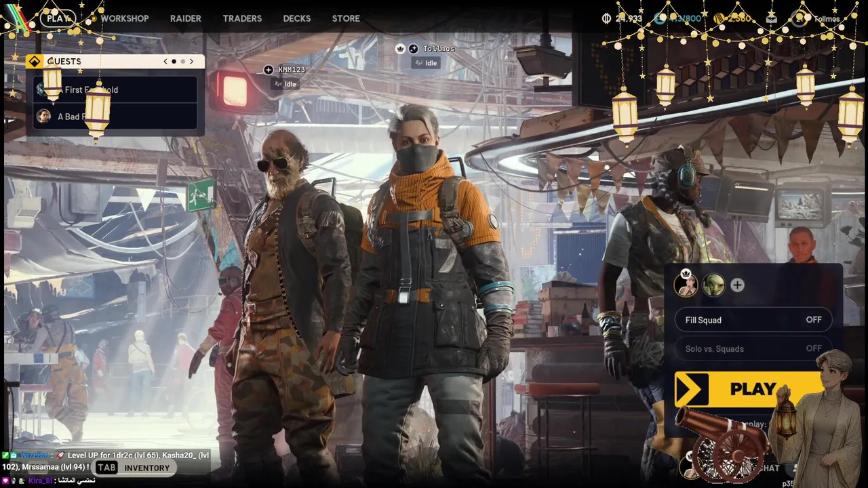Select the second quests page dot
Viewport: 868px width, 488px height.
(x=182, y=61)
